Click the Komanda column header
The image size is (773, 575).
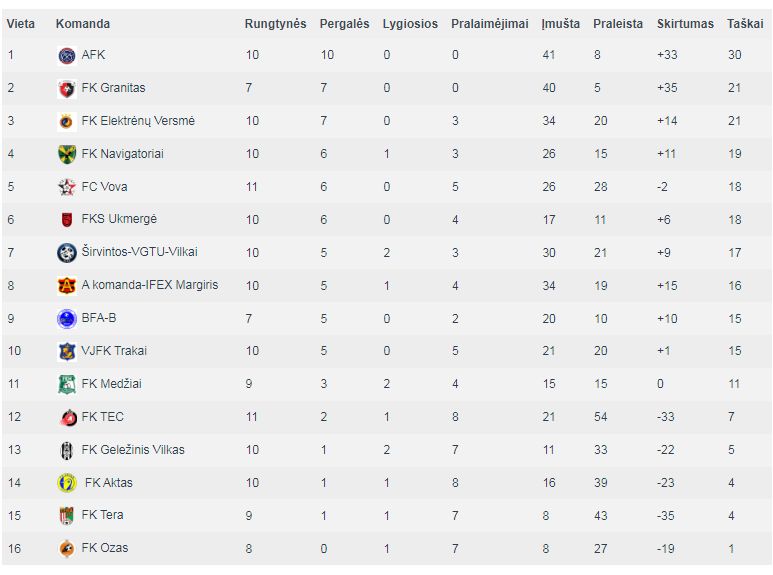point(83,24)
